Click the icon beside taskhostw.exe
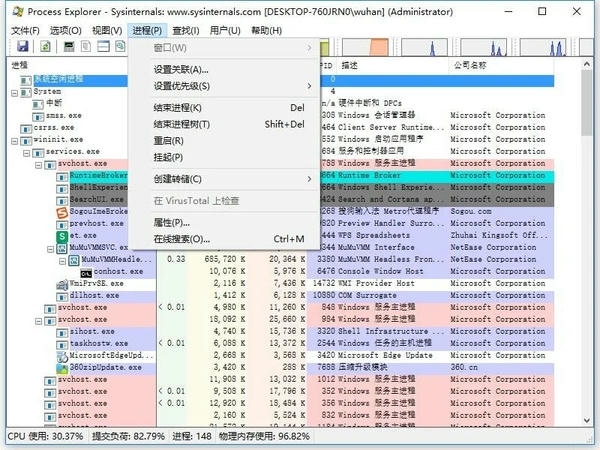 62,344
